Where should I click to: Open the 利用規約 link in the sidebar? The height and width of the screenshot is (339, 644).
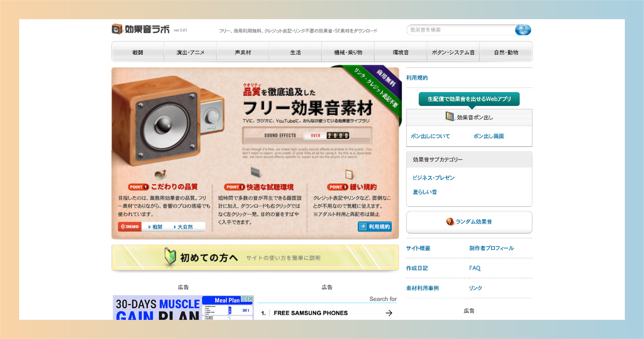tap(417, 77)
